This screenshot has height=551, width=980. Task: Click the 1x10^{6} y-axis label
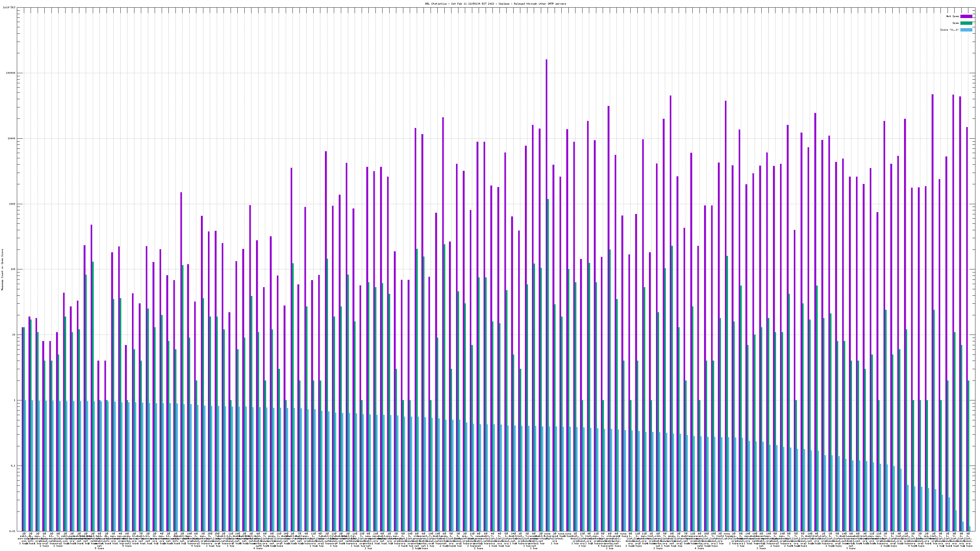[x=9, y=7]
